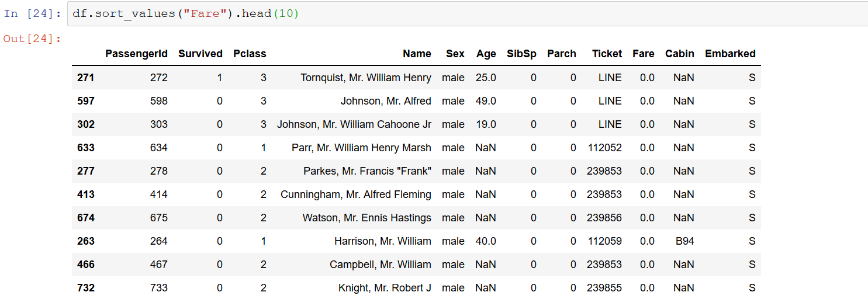
Task: Click name Harrison, Mr. William
Action: click(x=383, y=241)
